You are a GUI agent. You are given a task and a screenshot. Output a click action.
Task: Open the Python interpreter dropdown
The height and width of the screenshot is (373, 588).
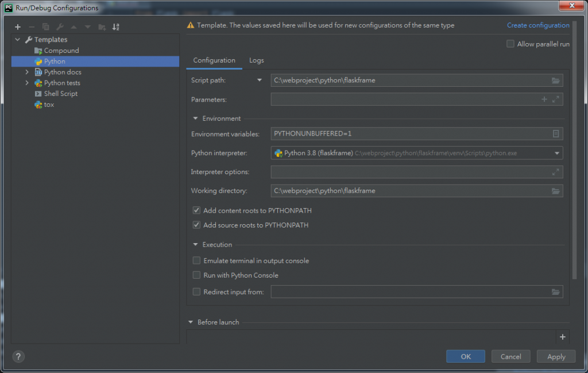556,153
